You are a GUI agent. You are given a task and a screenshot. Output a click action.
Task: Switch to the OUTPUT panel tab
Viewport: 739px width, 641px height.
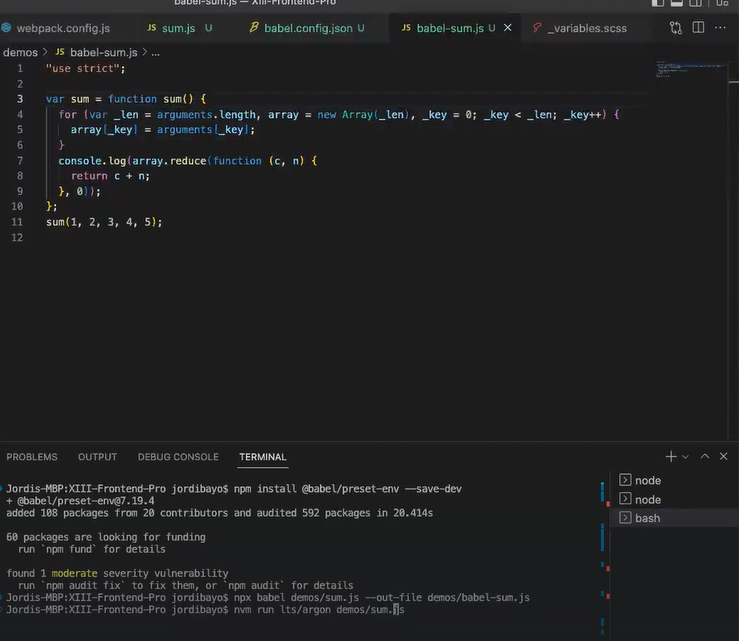coord(98,457)
